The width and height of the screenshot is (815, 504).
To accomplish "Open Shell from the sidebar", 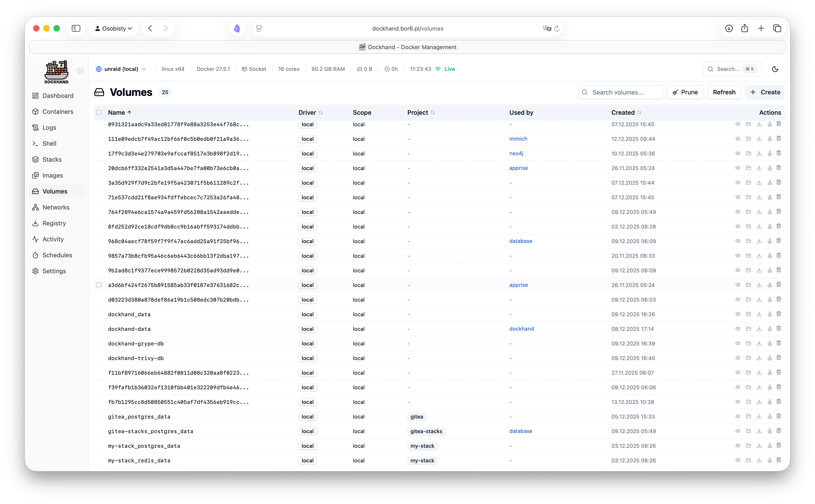I will coord(49,143).
